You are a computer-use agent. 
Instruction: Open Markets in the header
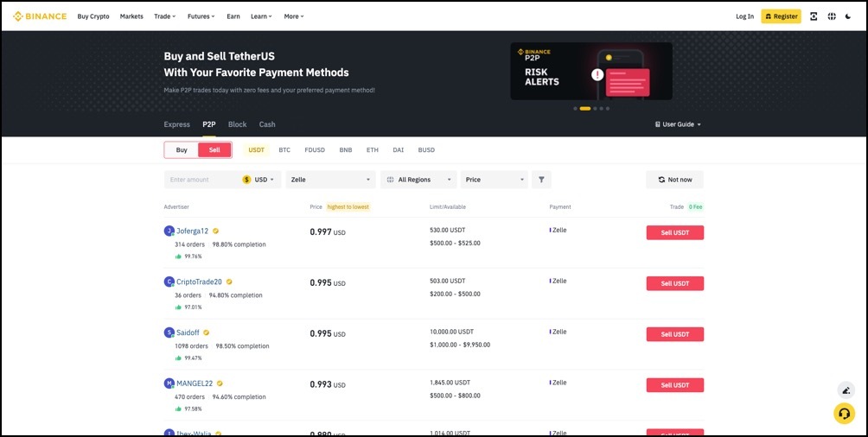point(131,16)
